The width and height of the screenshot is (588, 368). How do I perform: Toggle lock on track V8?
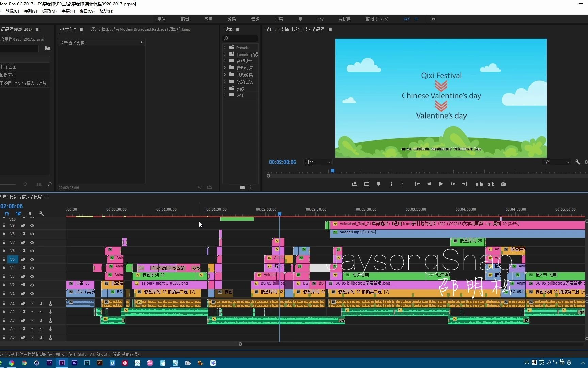click(4, 234)
